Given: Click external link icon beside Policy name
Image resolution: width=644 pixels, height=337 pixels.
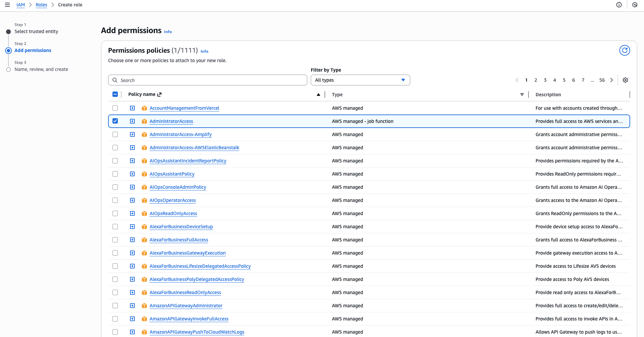Looking at the screenshot, I should point(159,95).
